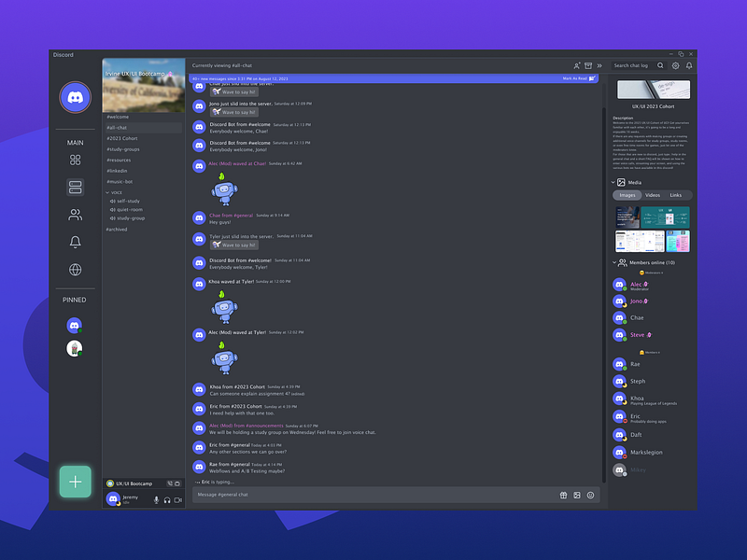Mute the microphone in voice panel

[156, 500]
